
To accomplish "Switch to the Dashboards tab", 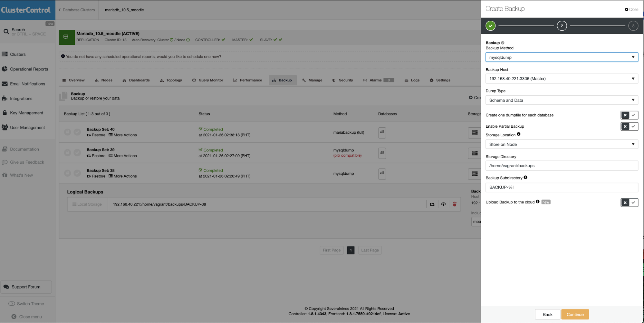I will click(136, 80).
